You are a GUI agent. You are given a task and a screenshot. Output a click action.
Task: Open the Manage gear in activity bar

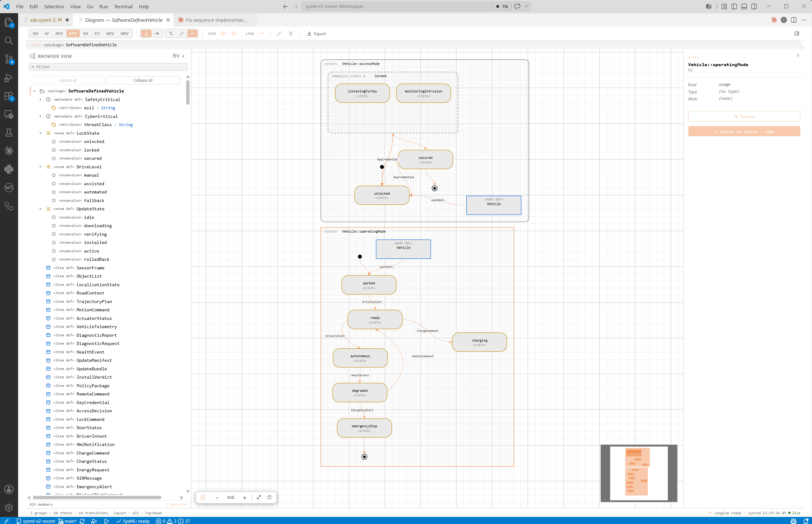click(x=9, y=508)
